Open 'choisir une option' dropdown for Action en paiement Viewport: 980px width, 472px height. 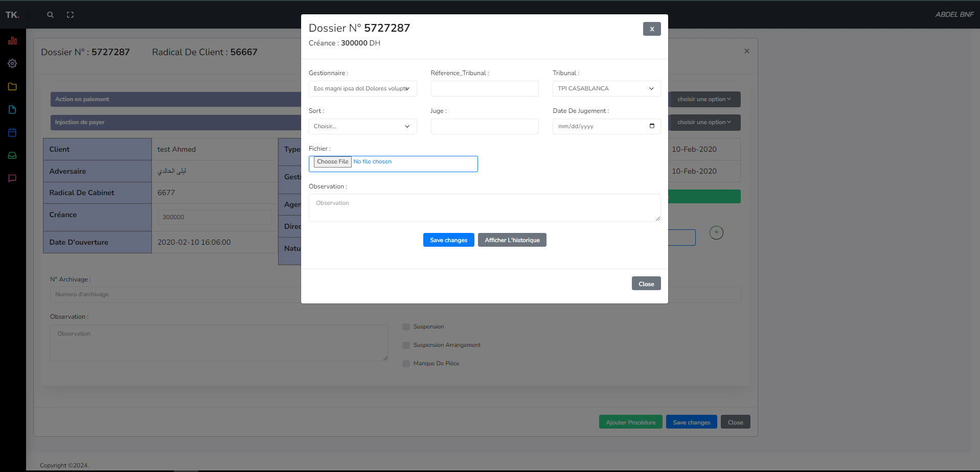point(704,99)
